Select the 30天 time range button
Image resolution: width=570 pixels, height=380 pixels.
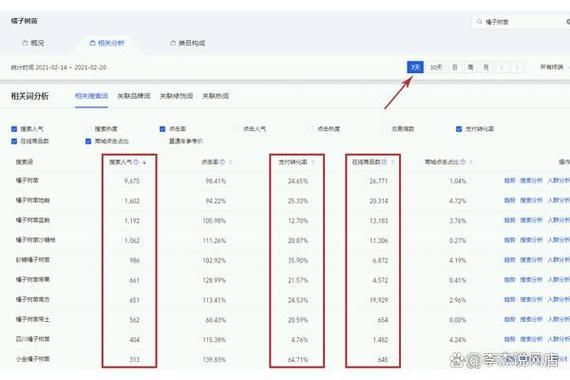pyautogui.click(x=436, y=67)
